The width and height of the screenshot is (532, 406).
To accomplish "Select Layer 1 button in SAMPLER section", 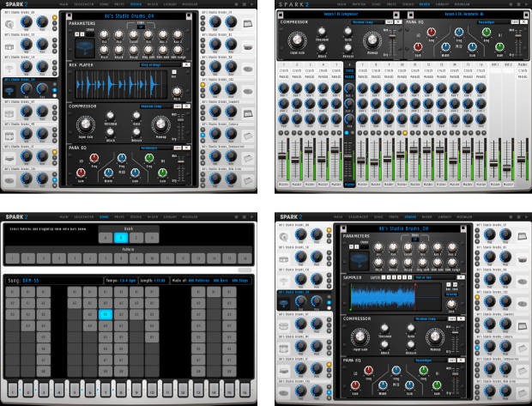I will click(x=384, y=277).
